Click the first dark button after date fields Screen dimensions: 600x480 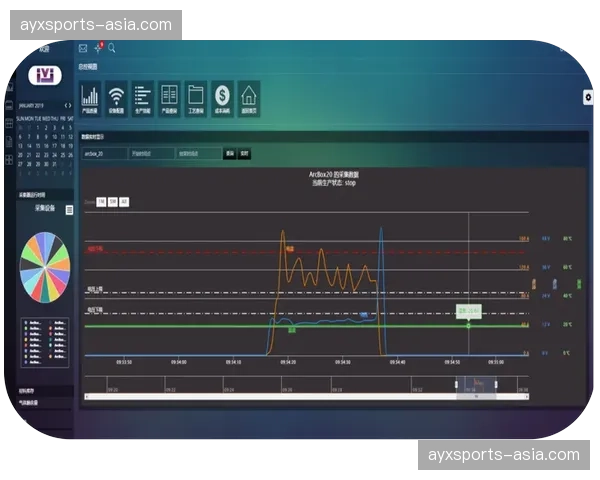coord(229,154)
